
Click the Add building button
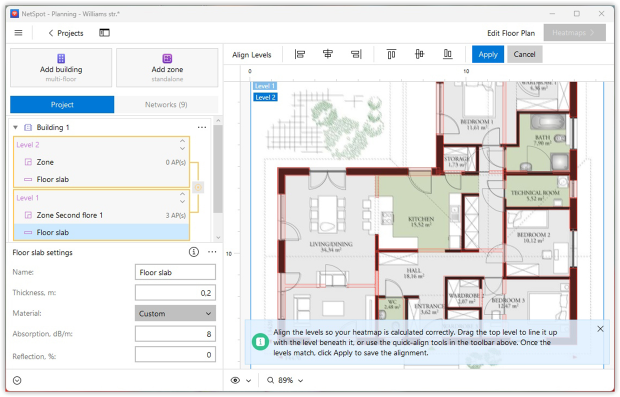click(61, 68)
